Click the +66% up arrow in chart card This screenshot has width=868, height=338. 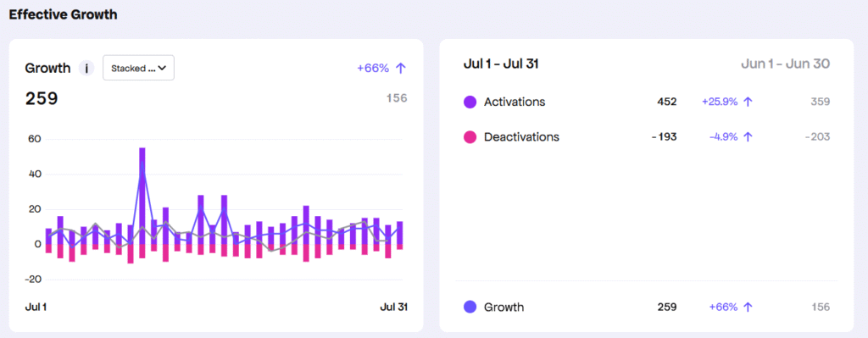(x=401, y=68)
